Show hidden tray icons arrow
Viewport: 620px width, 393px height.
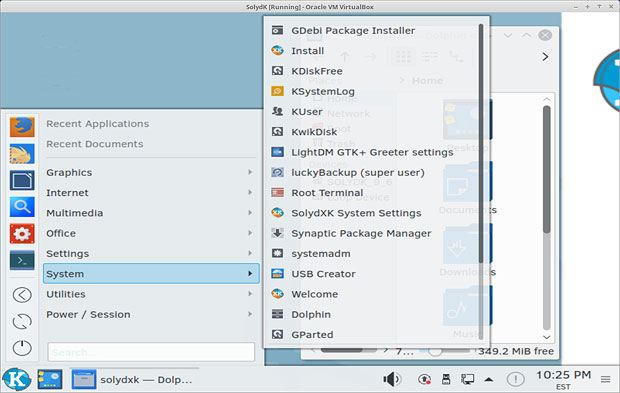[x=489, y=379]
